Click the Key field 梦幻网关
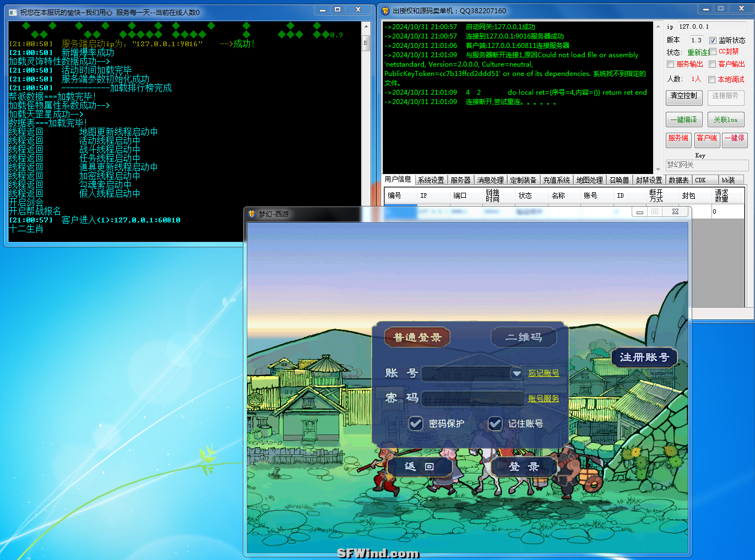This screenshot has height=560, width=755. click(707, 165)
